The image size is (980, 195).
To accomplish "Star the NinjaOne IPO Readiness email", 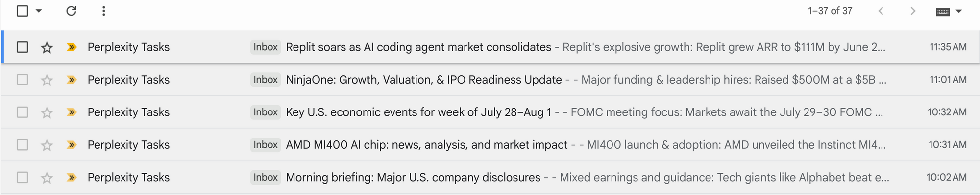I will tap(47, 80).
